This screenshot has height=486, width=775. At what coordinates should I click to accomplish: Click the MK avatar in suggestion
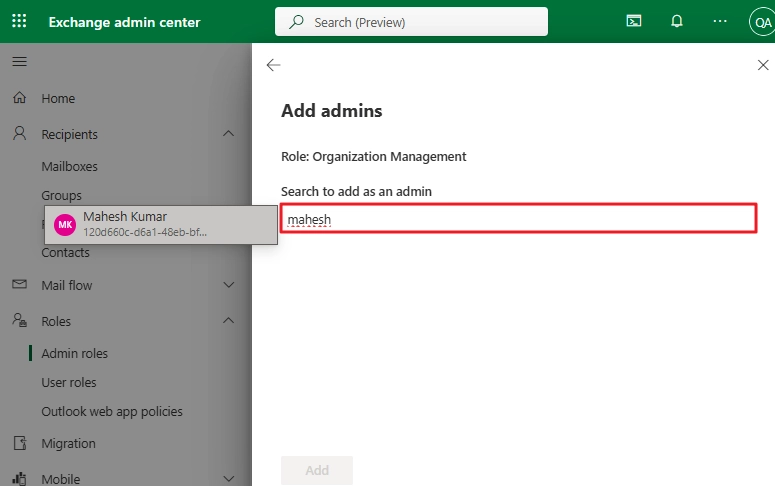pos(65,225)
